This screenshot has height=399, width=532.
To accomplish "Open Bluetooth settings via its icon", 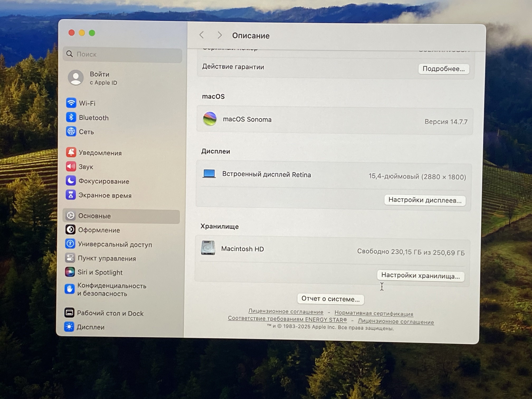I will [71, 117].
